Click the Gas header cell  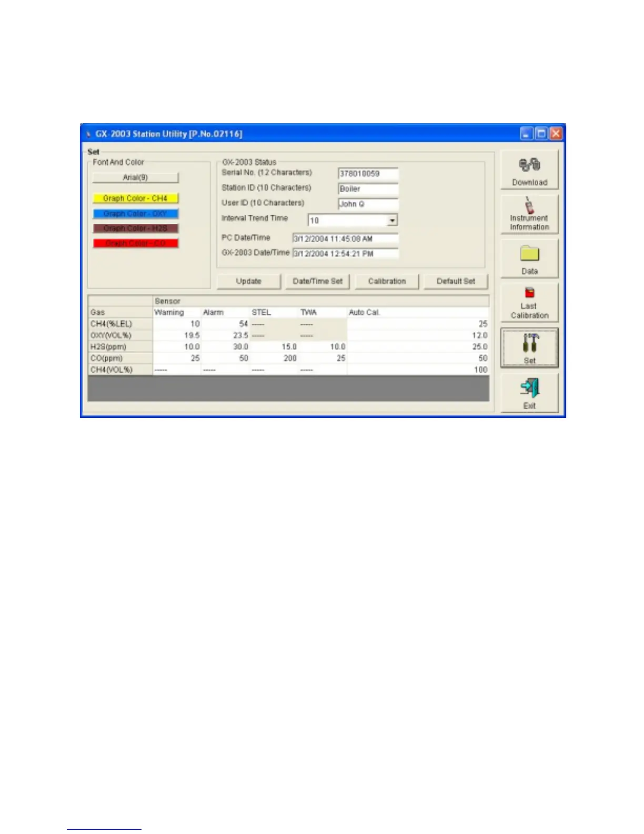point(120,312)
